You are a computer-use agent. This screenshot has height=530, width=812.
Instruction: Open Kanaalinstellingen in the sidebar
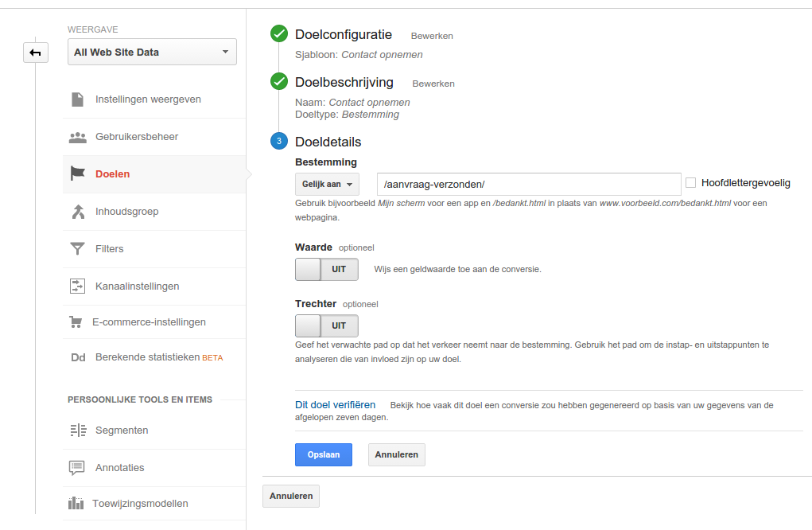(x=154, y=286)
